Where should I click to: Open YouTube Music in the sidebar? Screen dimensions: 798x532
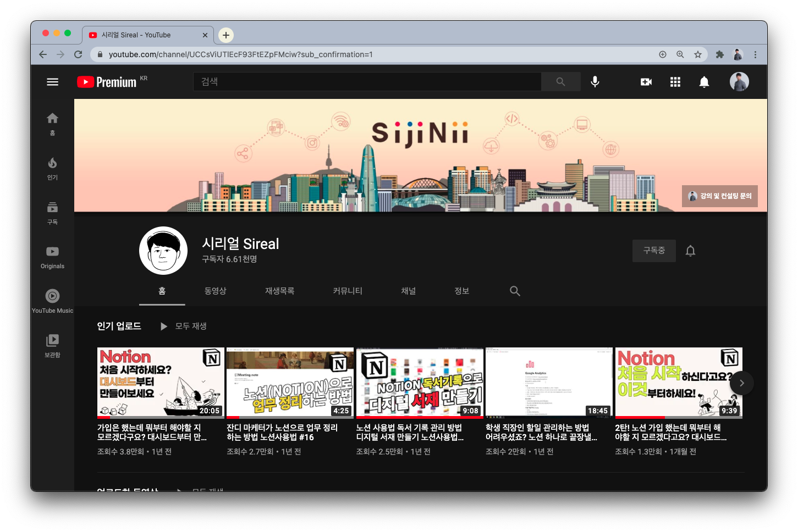click(x=52, y=302)
